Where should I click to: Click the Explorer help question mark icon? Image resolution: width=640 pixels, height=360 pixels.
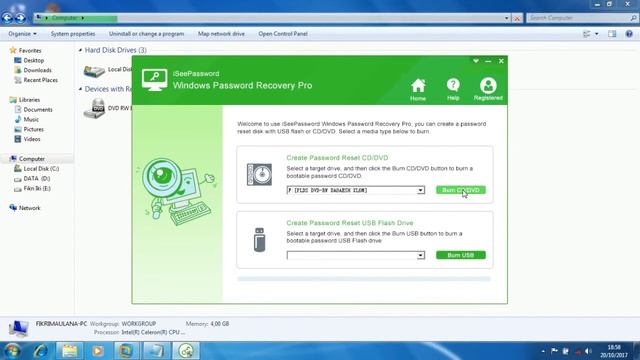[629, 34]
